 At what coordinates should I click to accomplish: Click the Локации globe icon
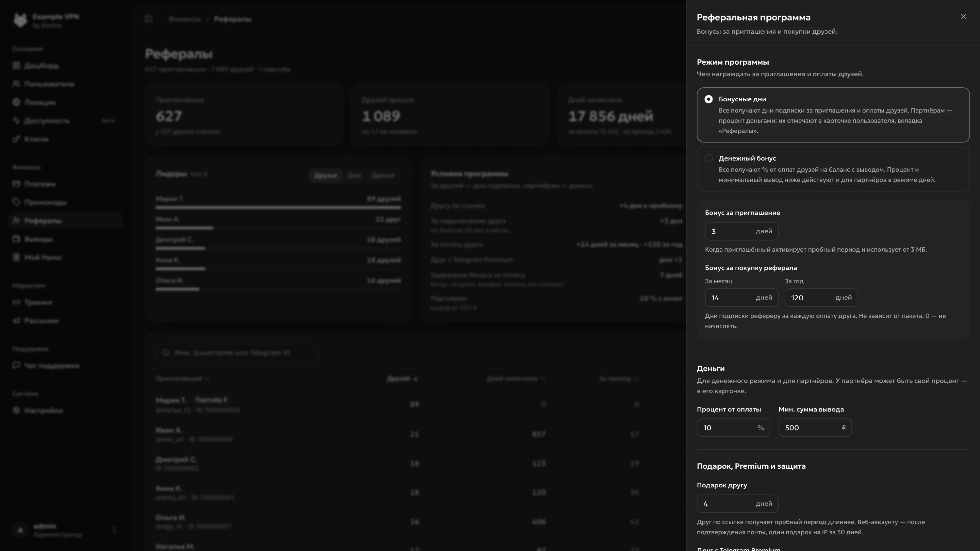tap(16, 102)
